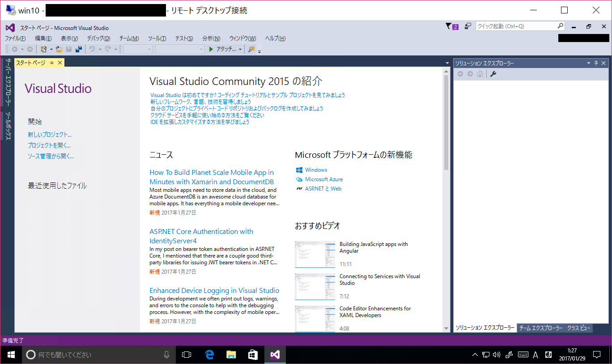
Task: Switch to the チーム エクスプローラー tab
Action: [x=542, y=328]
